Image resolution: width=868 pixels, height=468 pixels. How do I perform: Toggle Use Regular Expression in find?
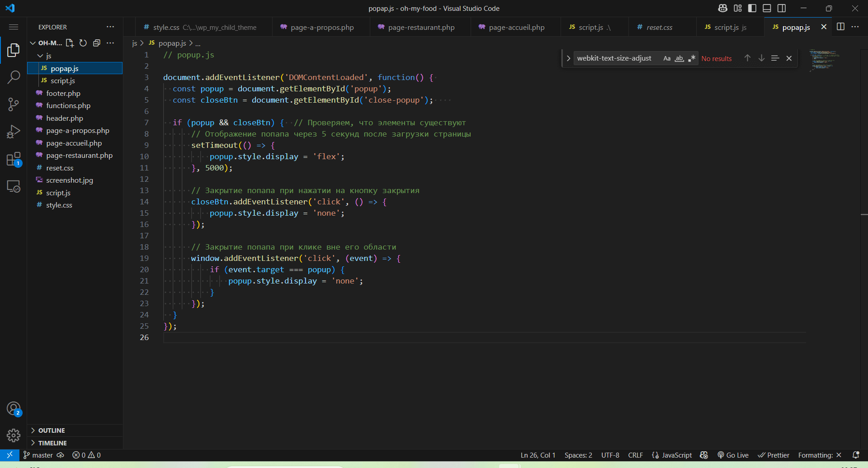(x=691, y=58)
